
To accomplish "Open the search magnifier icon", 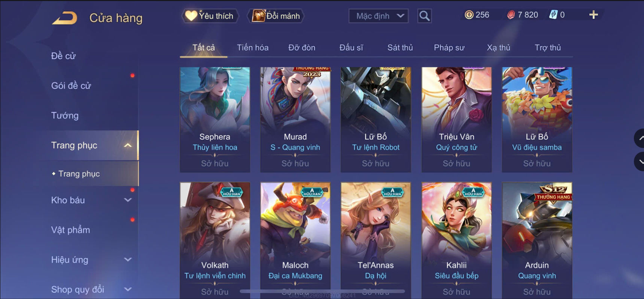I will pos(424,16).
